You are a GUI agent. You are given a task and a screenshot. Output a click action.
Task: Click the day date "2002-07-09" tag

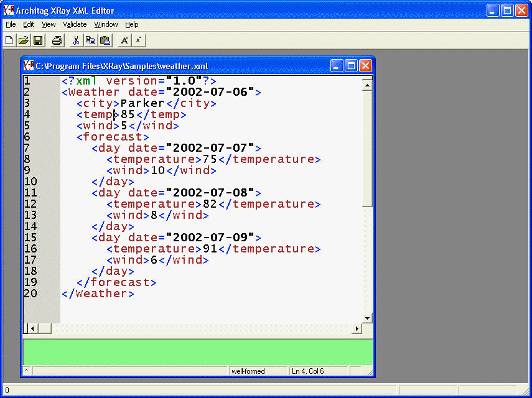[x=177, y=238]
